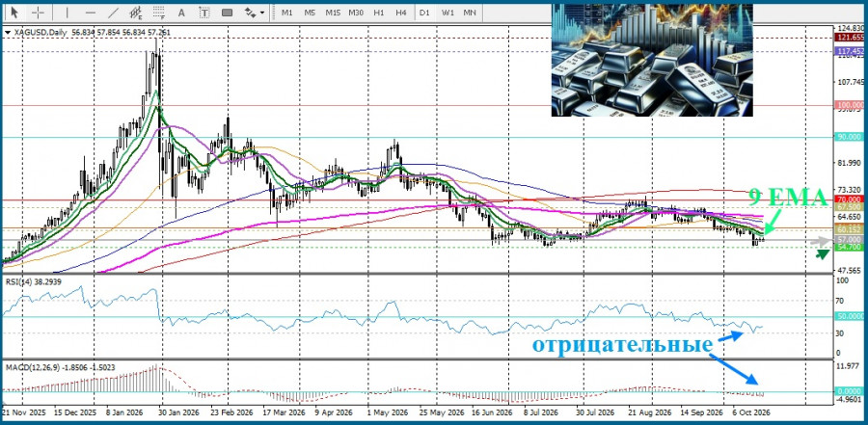
Task: Change timeframe to W1 weekly
Action: (448, 13)
